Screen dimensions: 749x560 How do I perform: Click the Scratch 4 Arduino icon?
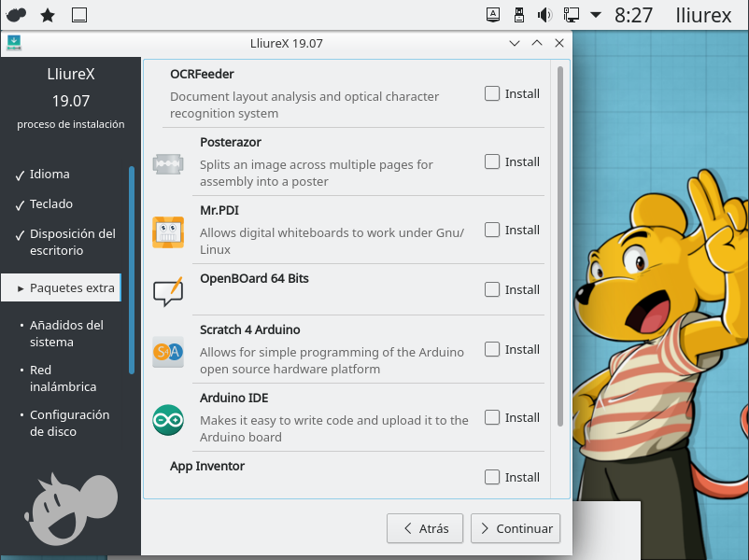click(x=168, y=351)
